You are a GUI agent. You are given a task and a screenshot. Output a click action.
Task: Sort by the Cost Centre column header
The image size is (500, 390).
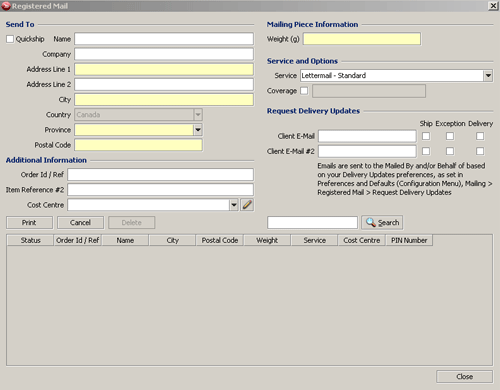click(x=362, y=240)
